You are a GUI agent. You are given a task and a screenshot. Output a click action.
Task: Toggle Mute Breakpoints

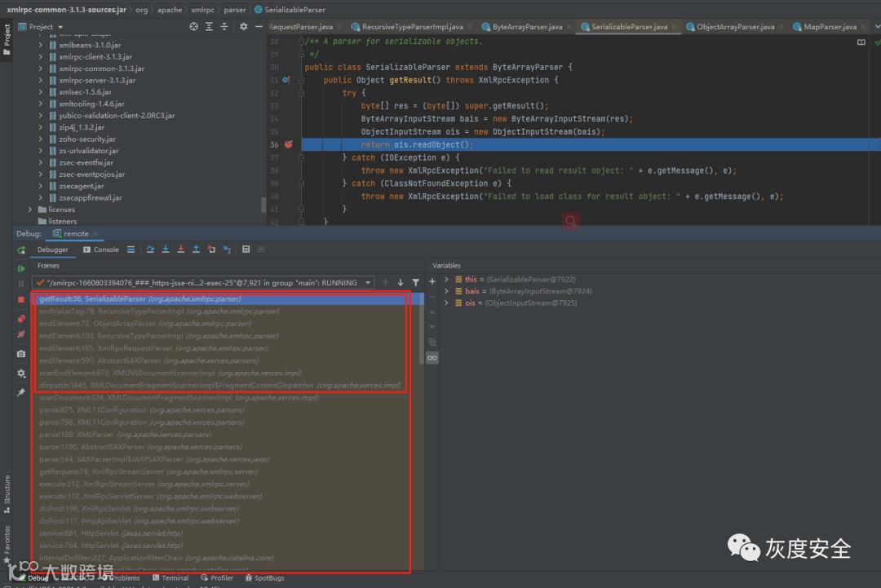(20, 334)
